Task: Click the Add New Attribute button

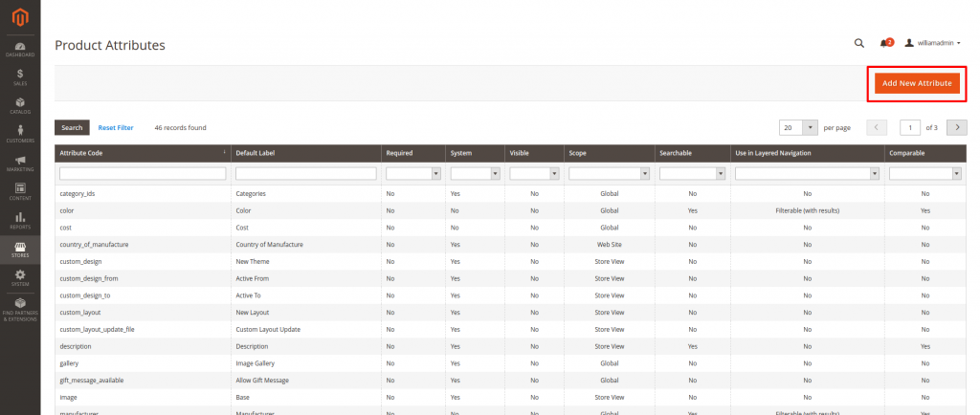Action: pos(916,83)
